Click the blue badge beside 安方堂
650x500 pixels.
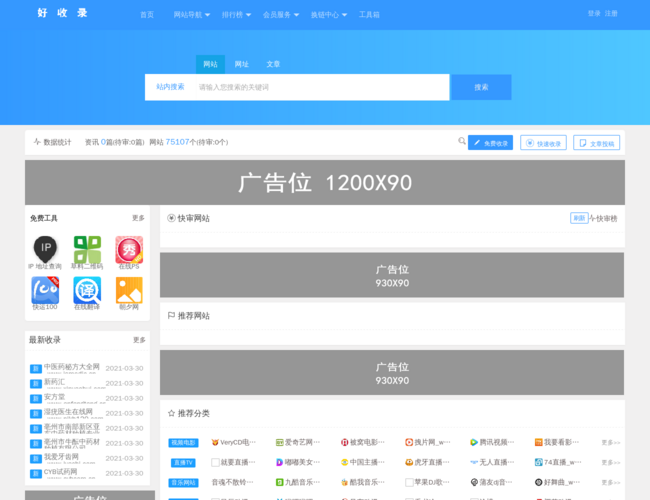pos(36,399)
